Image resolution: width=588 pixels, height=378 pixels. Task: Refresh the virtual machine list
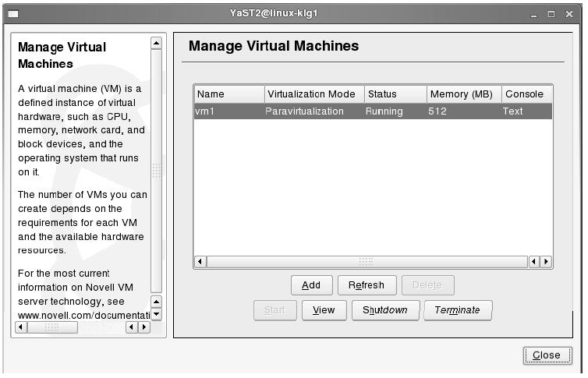(x=367, y=285)
